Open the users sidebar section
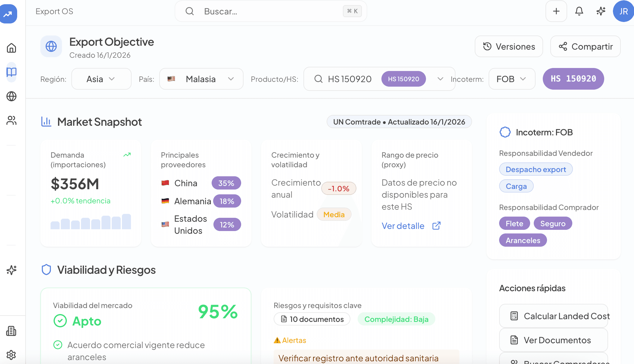Screen dimensions: 634x364 click(x=11, y=121)
